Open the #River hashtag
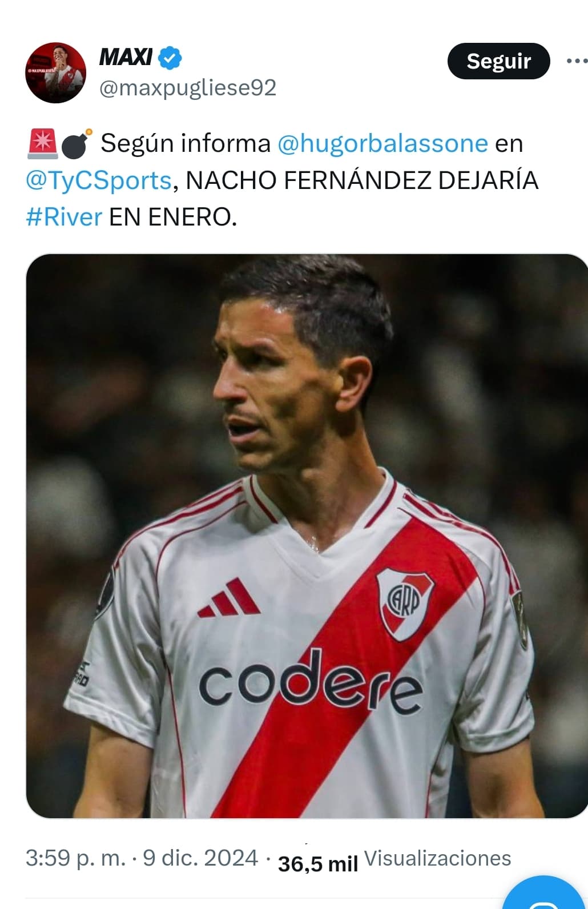Image resolution: width=588 pixels, height=909 pixels. (64, 217)
